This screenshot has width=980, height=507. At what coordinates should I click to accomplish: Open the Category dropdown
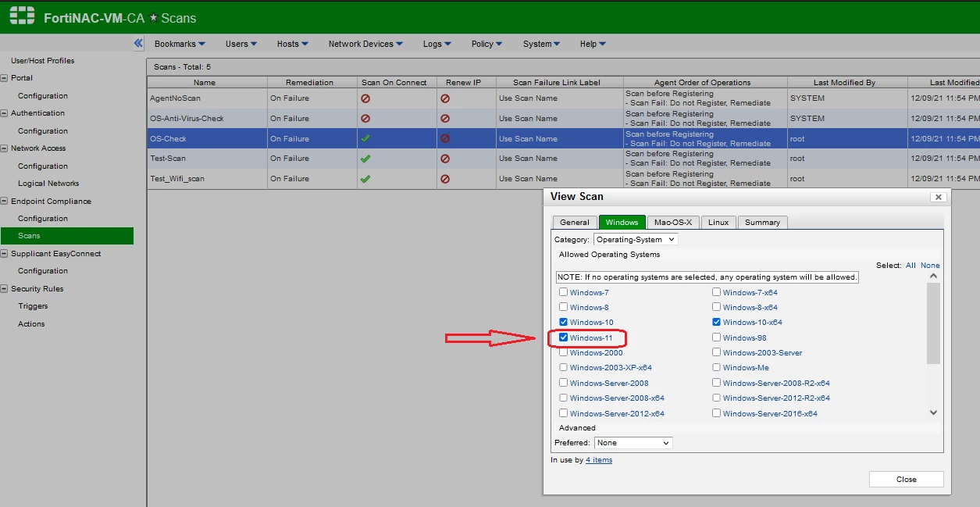click(x=636, y=239)
